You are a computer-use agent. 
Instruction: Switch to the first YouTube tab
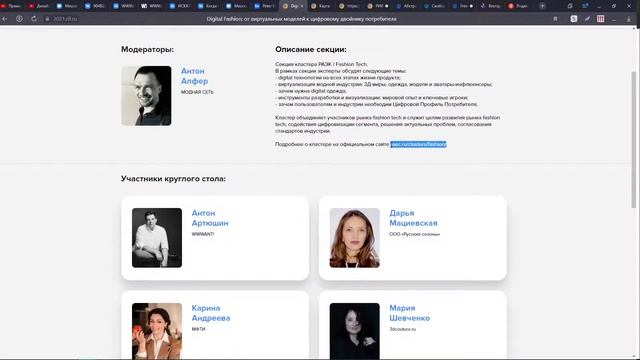pyautogui.click(x=11, y=6)
